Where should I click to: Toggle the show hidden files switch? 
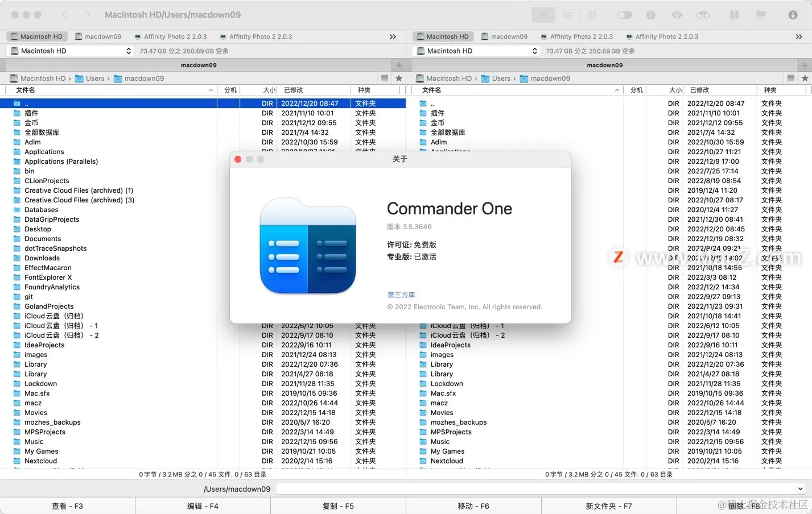coord(624,15)
